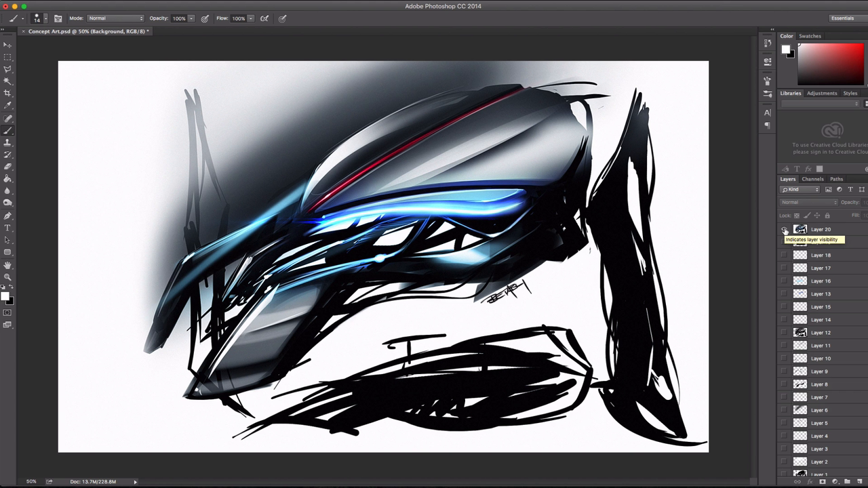Select the Lasso tool
The width and height of the screenshot is (868, 488).
[x=7, y=69]
